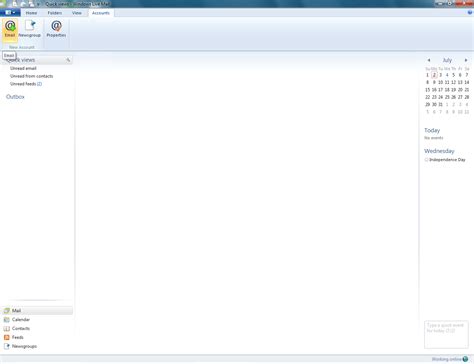
Task: Select July 14 in the calendar
Action: (467, 82)
